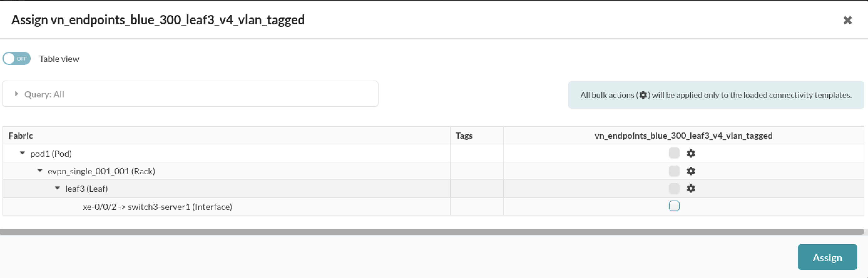This screenshot has width=868, height=278.
Task: Click the Fabric column header
Action: coord(21,136)
